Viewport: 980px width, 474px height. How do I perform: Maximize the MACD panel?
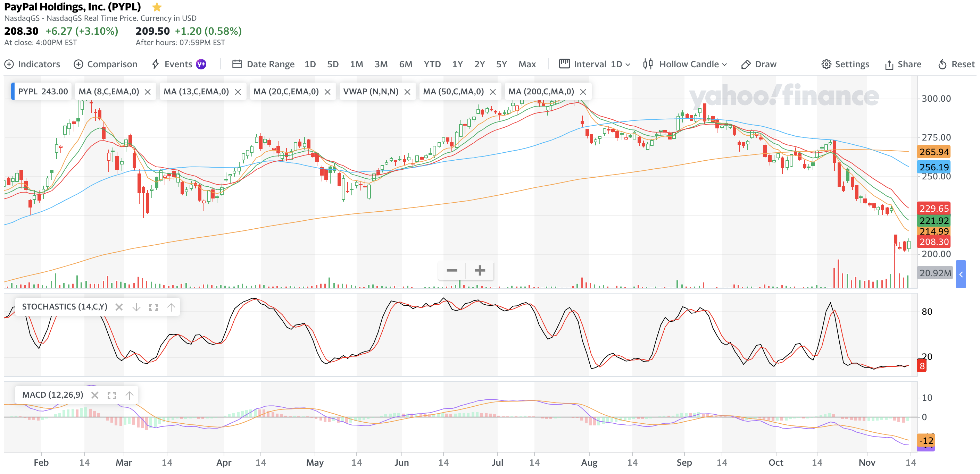(x=111, y=395)
